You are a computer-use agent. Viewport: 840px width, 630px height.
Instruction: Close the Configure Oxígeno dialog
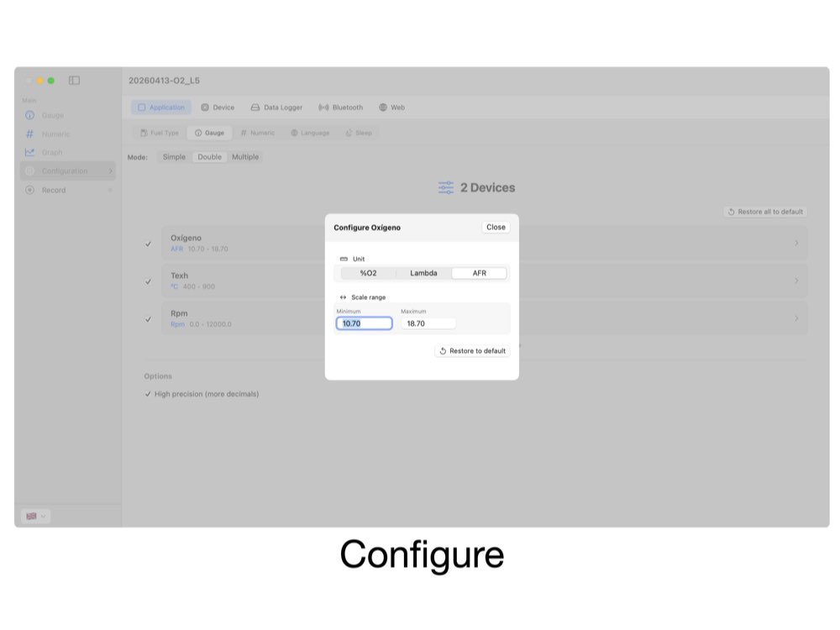click(x=496, y=227)
